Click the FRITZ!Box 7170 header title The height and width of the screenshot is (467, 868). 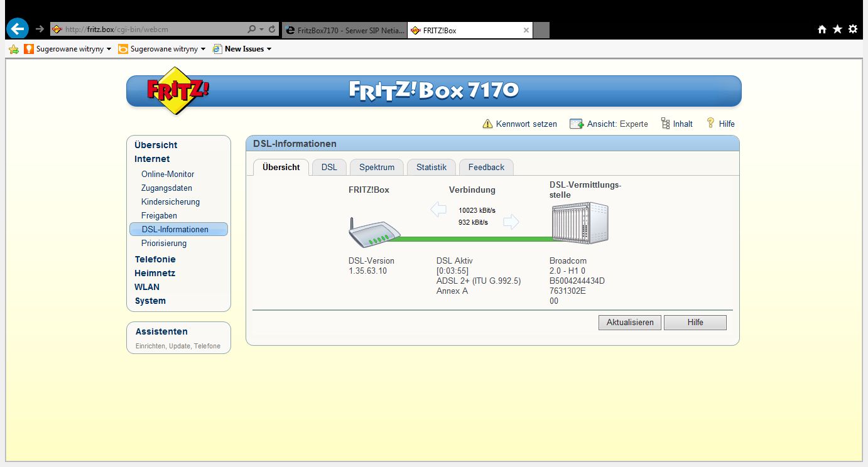[434, 90]
